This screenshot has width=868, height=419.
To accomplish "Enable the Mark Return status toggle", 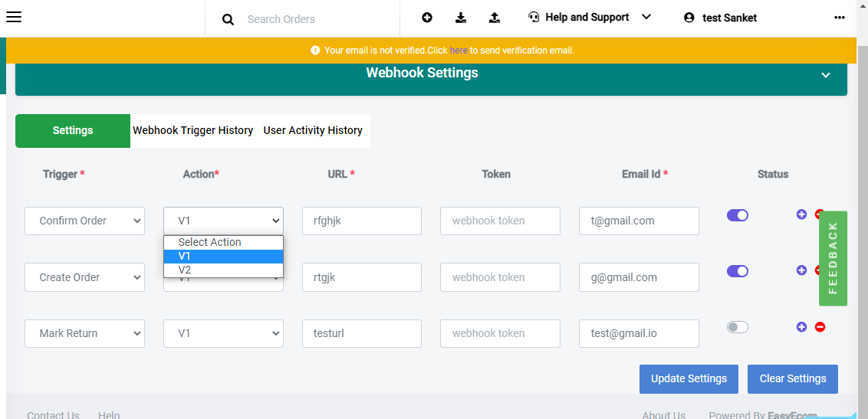I will pos(738,327).
